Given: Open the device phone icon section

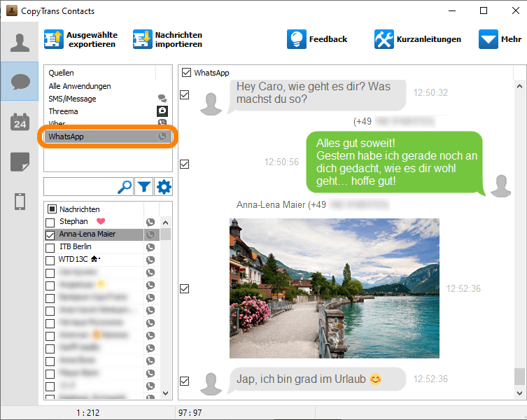Looking at the screenshot, I should click(20, 202).
